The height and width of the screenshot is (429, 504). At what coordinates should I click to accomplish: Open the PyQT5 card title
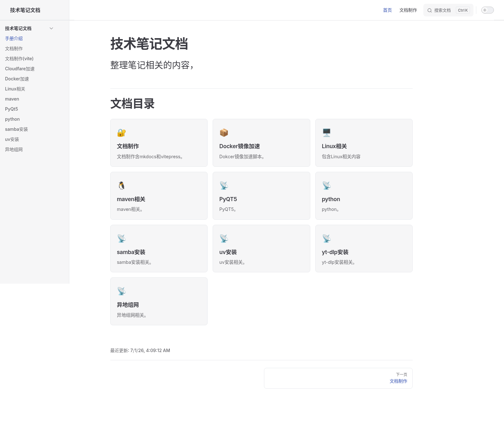pos(228,199)
